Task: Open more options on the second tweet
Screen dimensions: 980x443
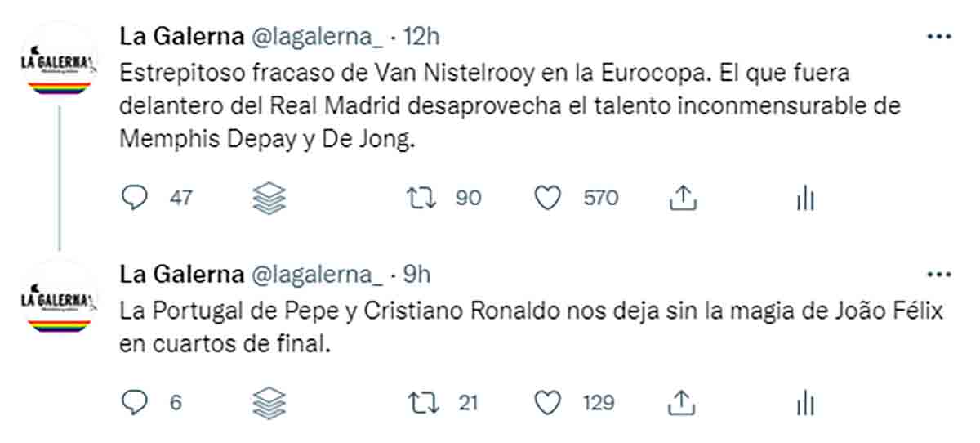Action: click(x=939, y=275)
